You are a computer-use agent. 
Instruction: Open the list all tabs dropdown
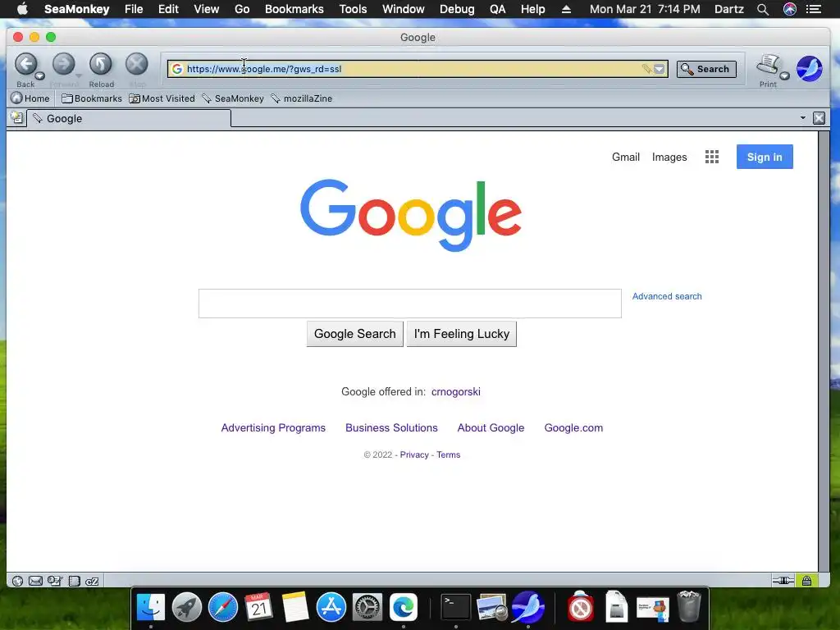802,118
